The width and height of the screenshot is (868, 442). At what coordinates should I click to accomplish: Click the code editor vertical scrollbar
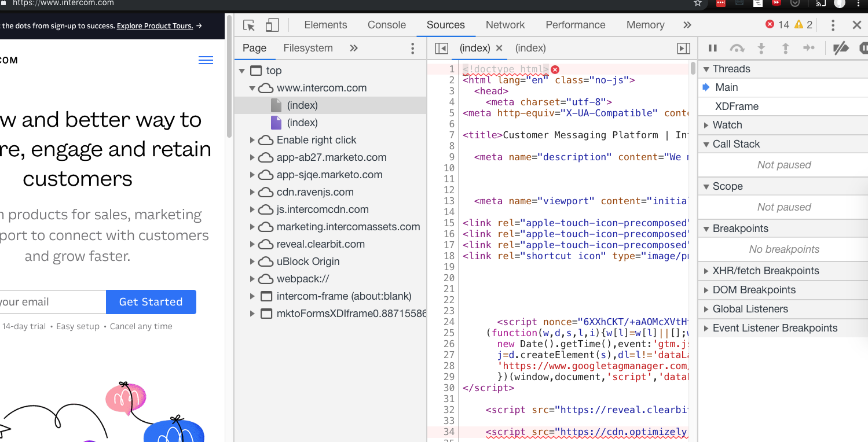click(x=693, y=69)
